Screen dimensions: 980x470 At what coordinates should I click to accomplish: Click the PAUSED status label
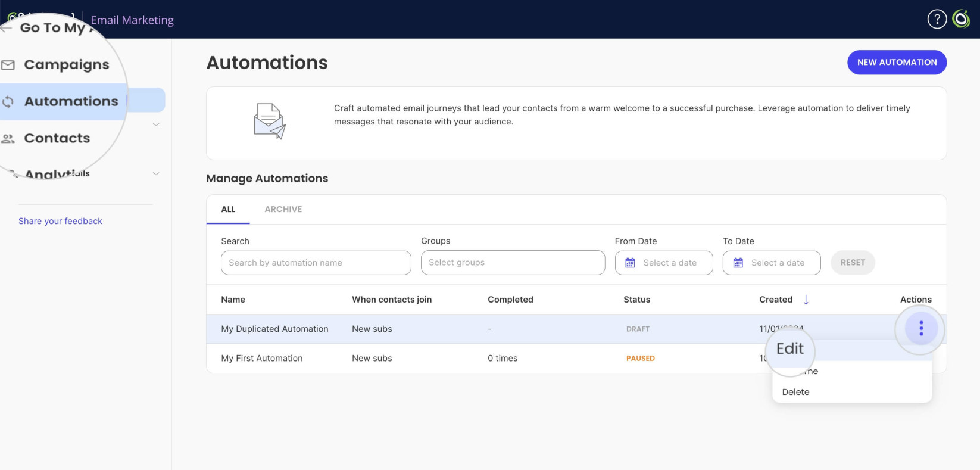pos(640,359)
